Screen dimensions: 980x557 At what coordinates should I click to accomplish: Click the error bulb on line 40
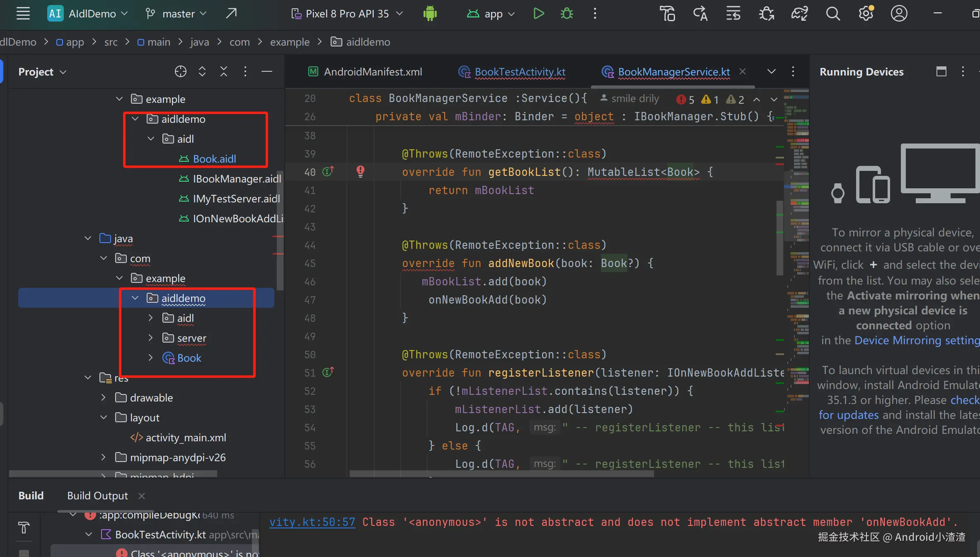point(361,171)
